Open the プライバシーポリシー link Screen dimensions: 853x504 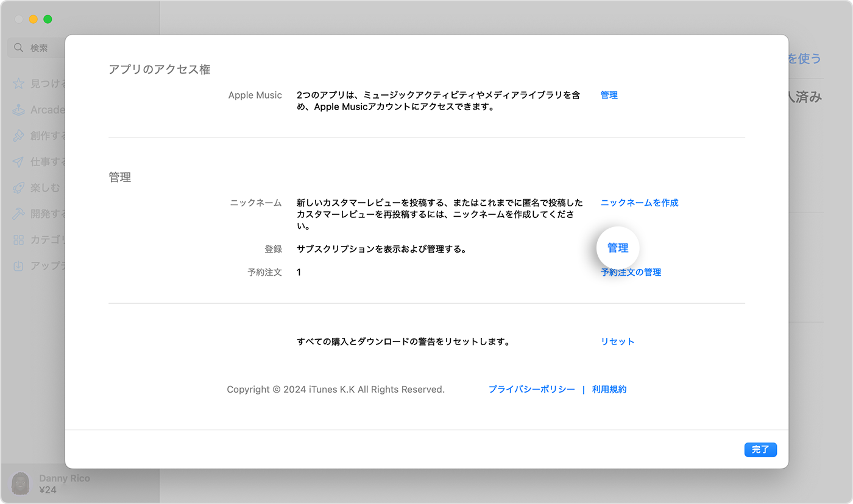pos(531,389)
